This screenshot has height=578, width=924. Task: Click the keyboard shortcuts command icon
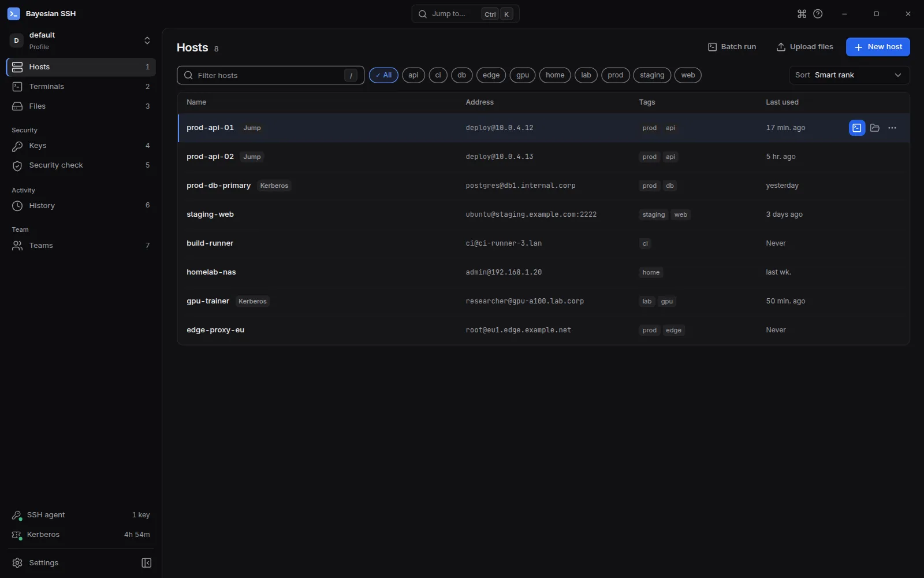click(802, 14)
